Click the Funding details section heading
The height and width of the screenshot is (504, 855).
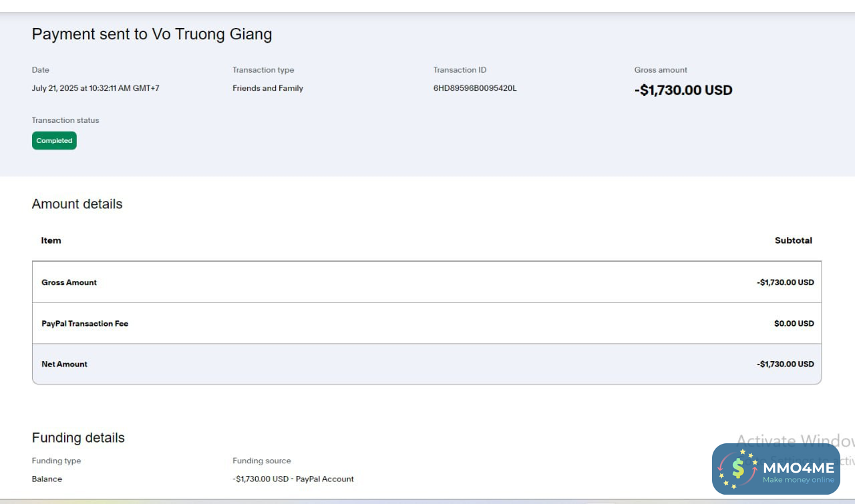tap(78, 438)
